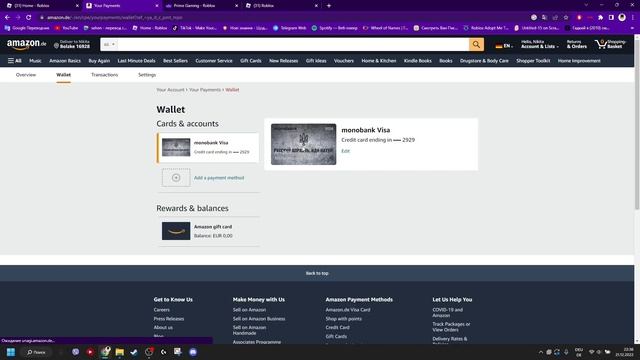Click Your Payments in the breadcrumb
The image size is (640, 360).
click(x=204, y=89)
